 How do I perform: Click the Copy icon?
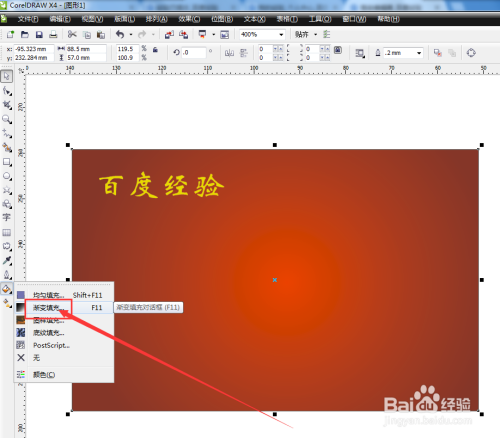tap(87, 34)
